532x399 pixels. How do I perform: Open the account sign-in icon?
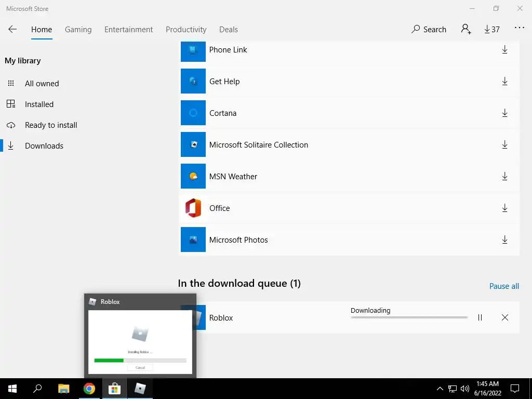(466, 29)
